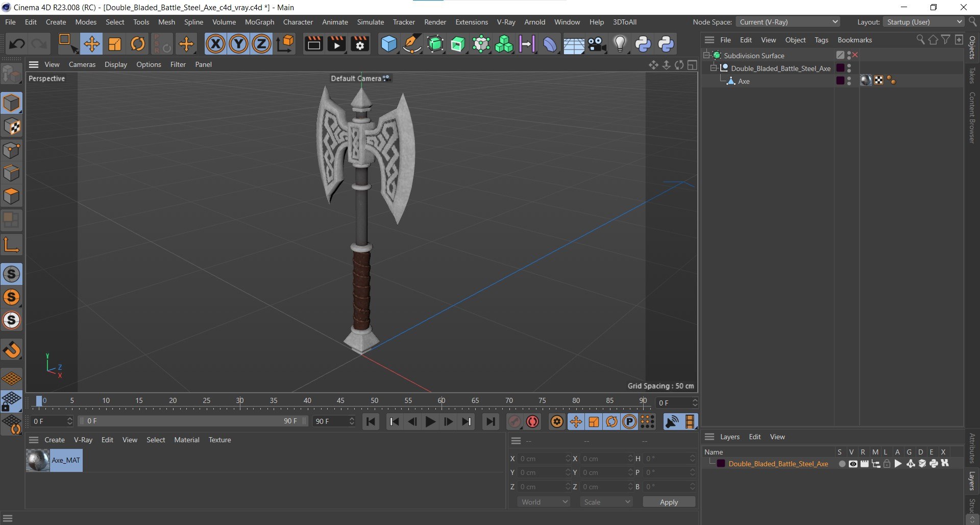Click the Spline Pen tool icon
The width and height of the screenshot is (980, 525).
click(412, 44)
